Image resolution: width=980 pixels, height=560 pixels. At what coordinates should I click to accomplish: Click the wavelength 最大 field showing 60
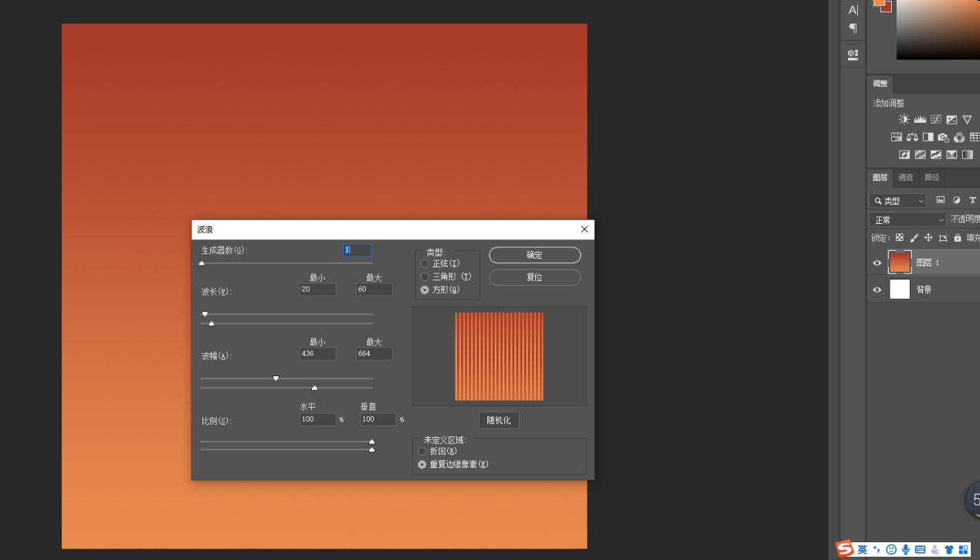click(x=374, y=289)
